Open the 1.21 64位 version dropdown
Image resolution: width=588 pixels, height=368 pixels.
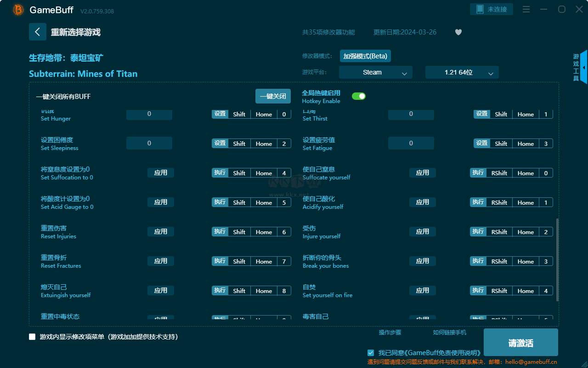point(462,72)
